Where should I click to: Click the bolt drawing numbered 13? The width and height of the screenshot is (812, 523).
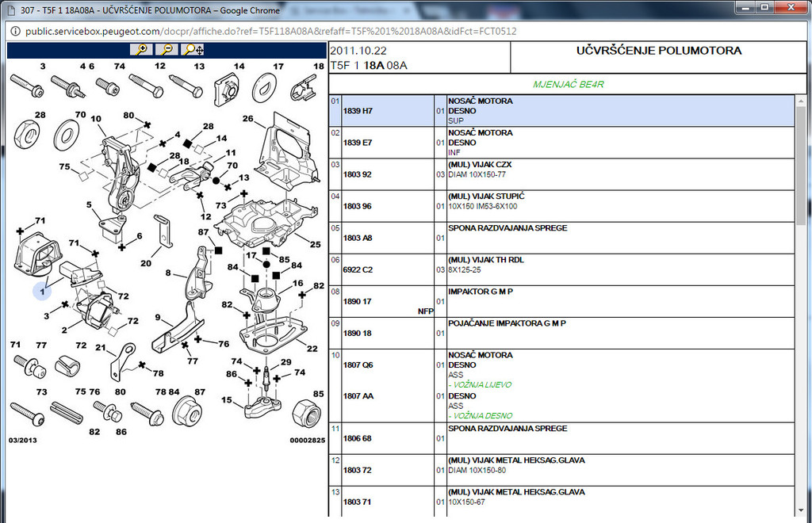click(x=186, y=86)
